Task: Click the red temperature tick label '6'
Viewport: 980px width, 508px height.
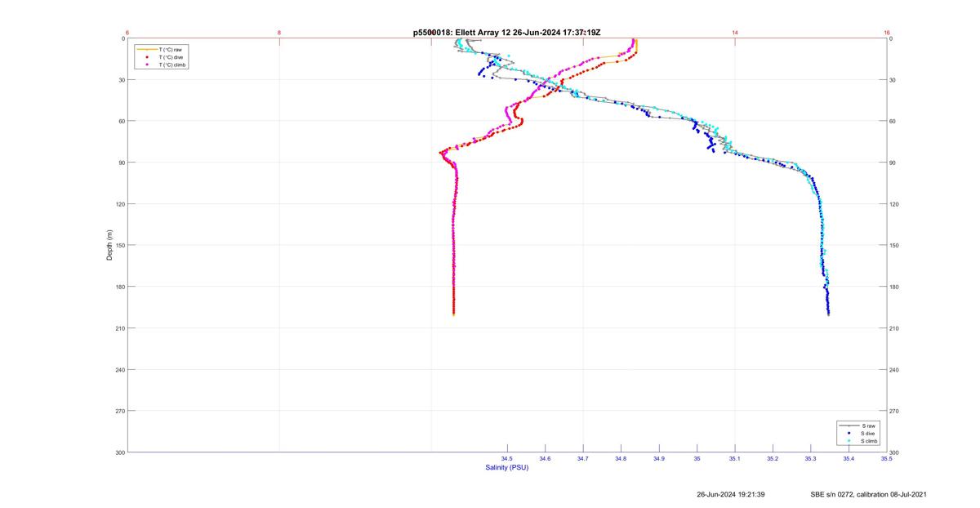Action: 128,32
